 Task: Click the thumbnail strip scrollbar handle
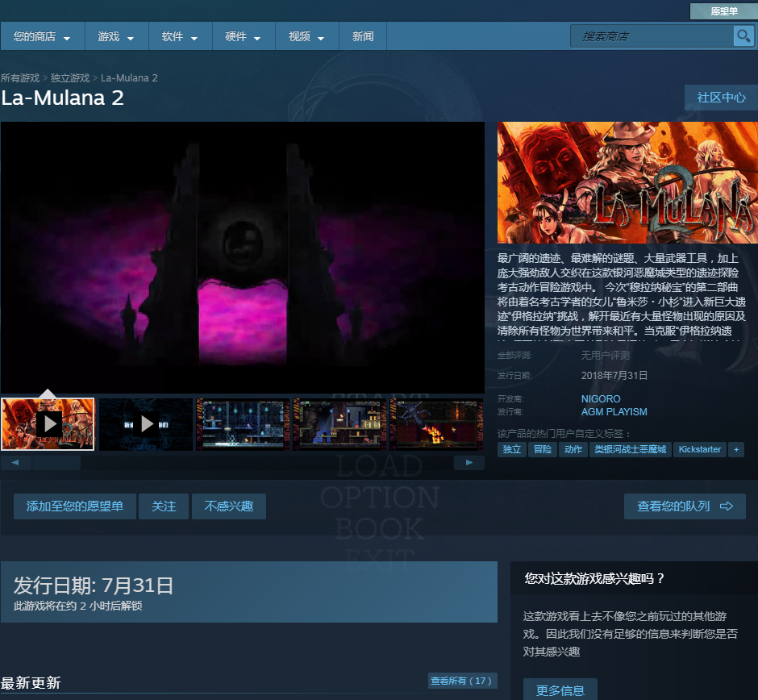pyautogui.click(x=56, y=463)
